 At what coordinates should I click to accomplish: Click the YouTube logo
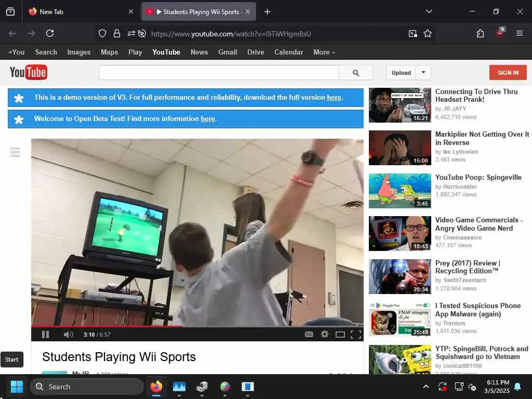point(29,72)
